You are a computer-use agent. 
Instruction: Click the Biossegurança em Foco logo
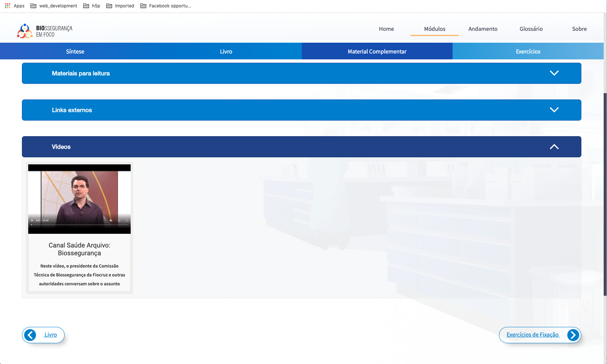point(45,31)
